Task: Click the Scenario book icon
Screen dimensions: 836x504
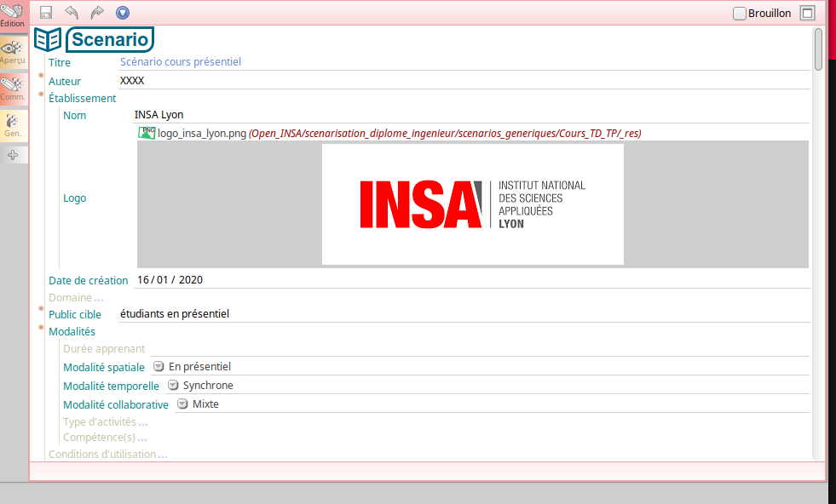Action: (x=48, y=39)
